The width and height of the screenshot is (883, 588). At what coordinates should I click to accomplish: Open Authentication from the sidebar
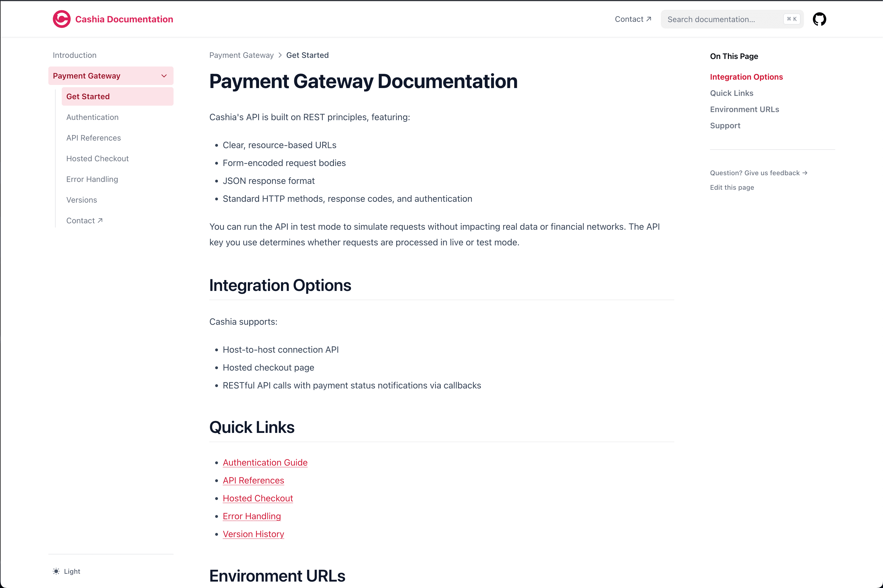(92, 117)
